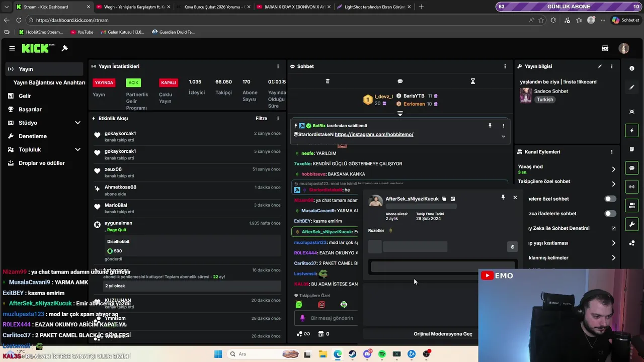Go to Yayın in the sidebar
Image resolution: width=644 pixels, height=362 pixels.
(44, 69)
